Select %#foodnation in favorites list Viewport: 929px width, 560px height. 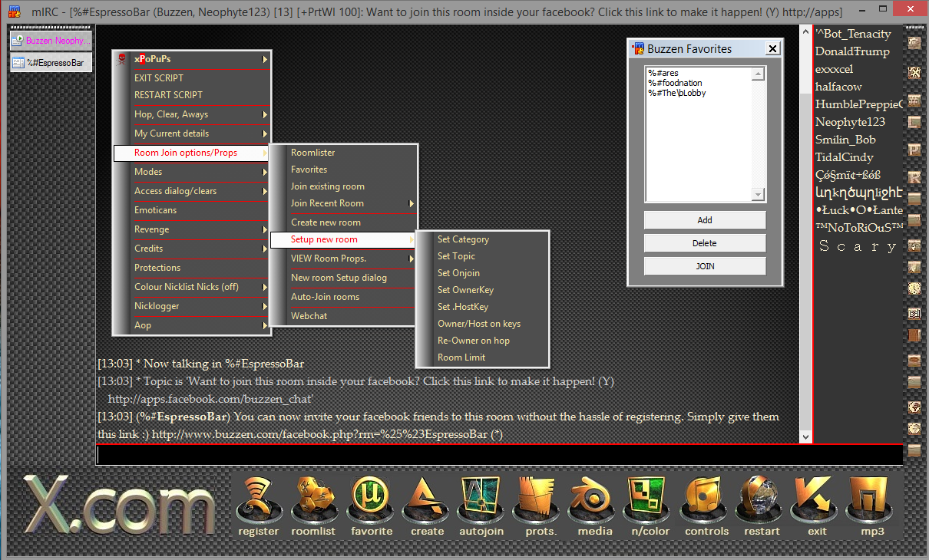pos(675,83)
